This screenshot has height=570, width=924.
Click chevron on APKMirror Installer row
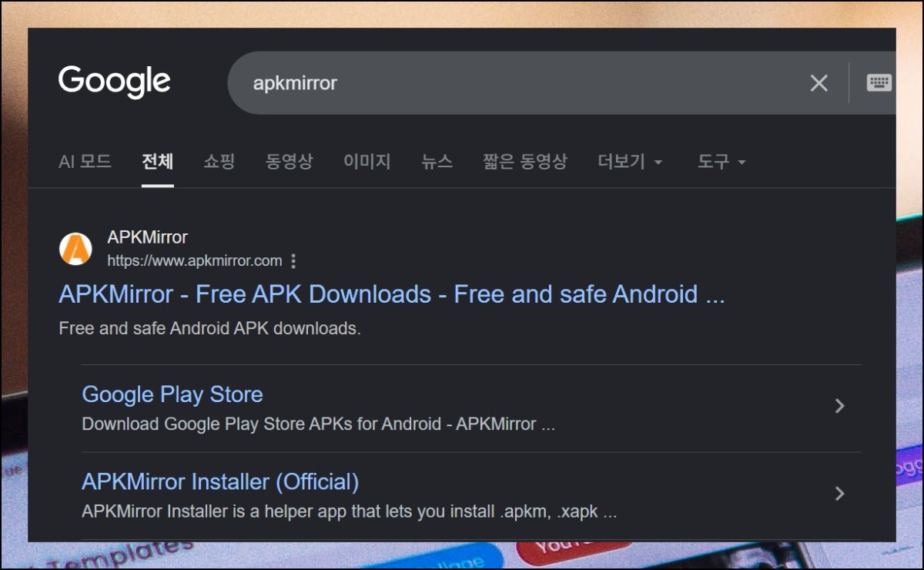840,494
